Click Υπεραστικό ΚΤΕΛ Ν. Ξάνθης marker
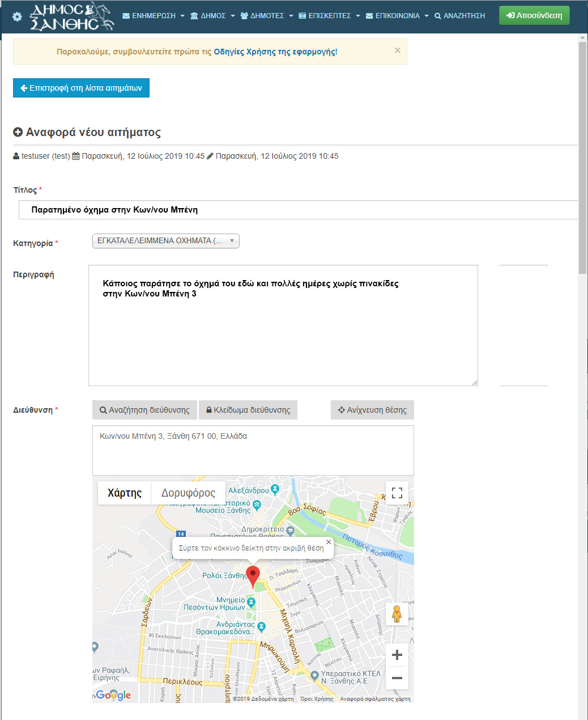Screen dimensions: 588x720 314,676
